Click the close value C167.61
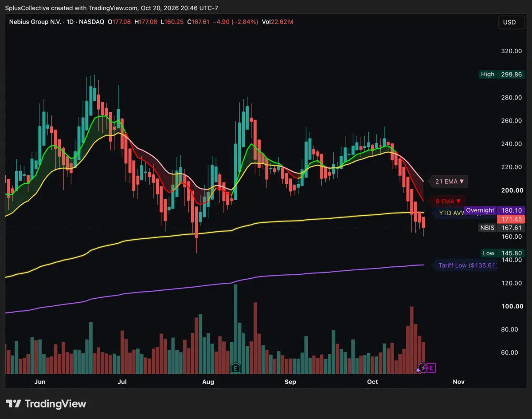The height and width of the screenshot is (419, 532). (198, 22)
